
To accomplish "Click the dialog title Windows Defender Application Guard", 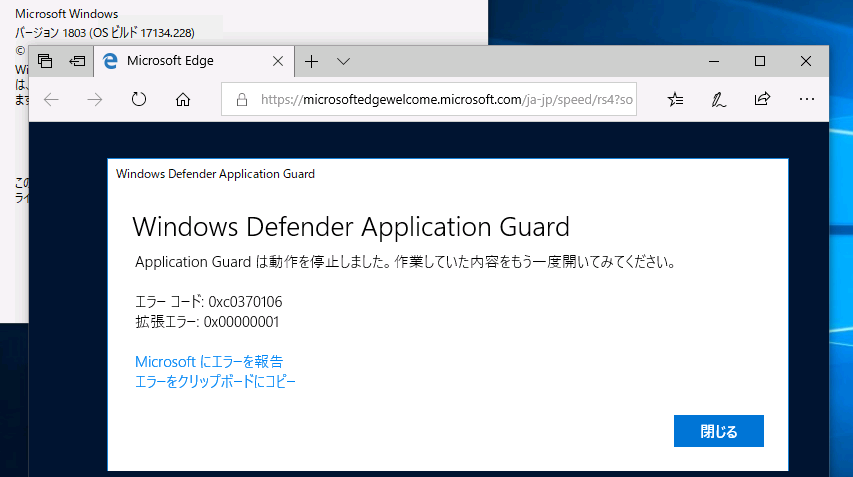I will click(215, 174).
